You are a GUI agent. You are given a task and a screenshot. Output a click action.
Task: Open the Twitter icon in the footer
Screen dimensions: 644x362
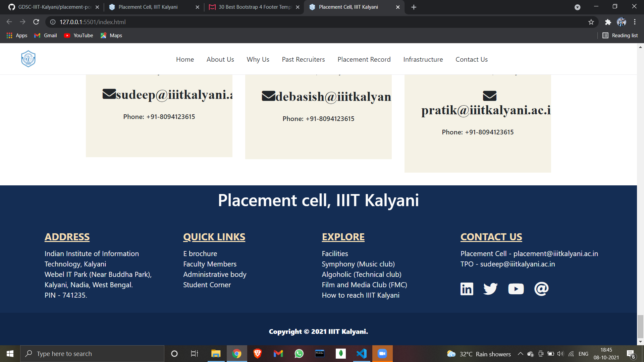click(490, 289)
